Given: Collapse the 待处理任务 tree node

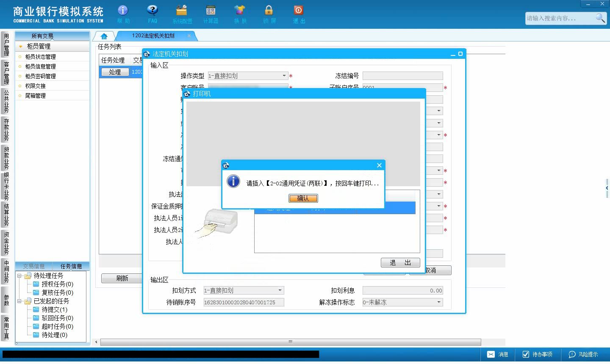Looking at the screenshot, I should (x=19, y=276).
